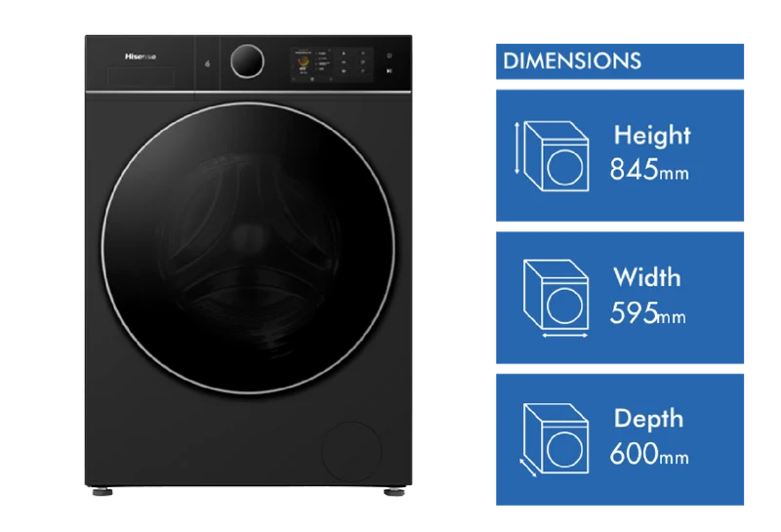
Task: Click the circular filter cover at bottom
Action: [x=351, y=451]
